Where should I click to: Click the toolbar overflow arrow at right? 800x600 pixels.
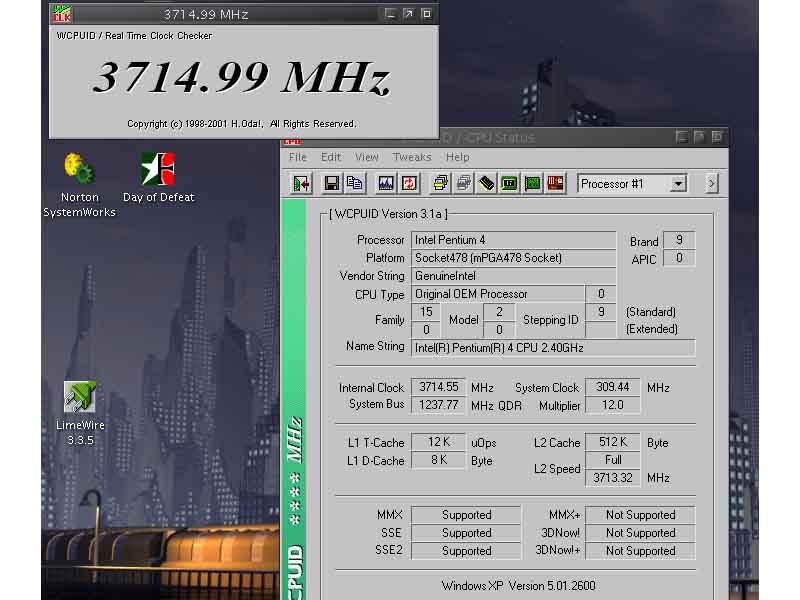pos(711,183)
